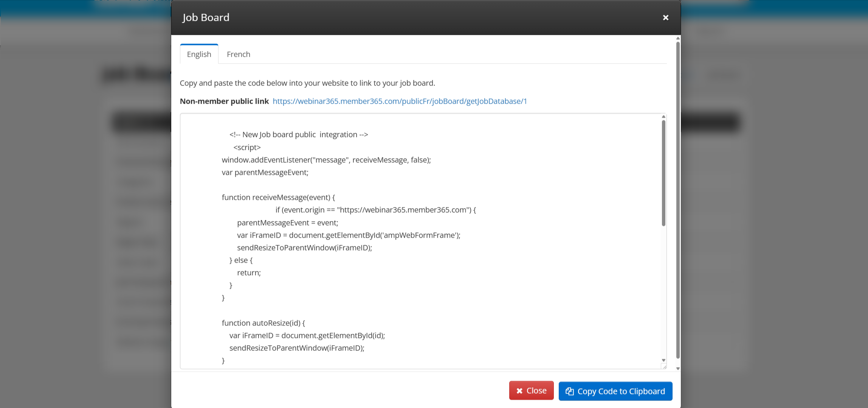868x408 pixels.
Task: Click the dialog scrollbar thumb
Action: click(678, 200)
